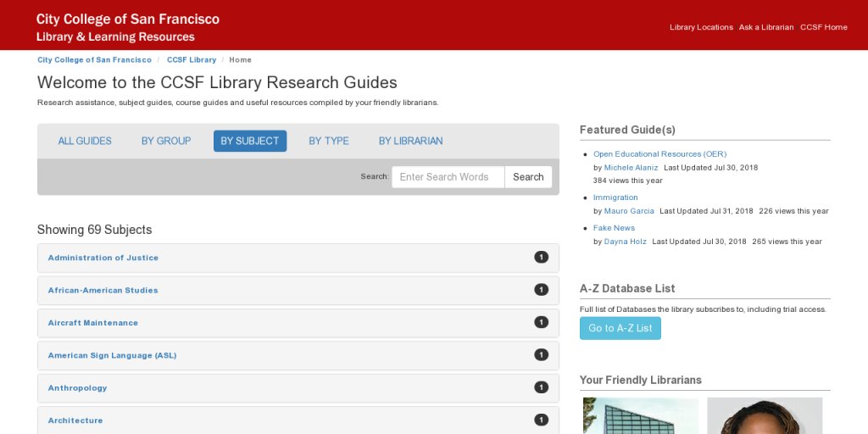Viewport: 868px width, 434px height.
Task: Click City College of San Francisco header title
Action: coord(128,19)
